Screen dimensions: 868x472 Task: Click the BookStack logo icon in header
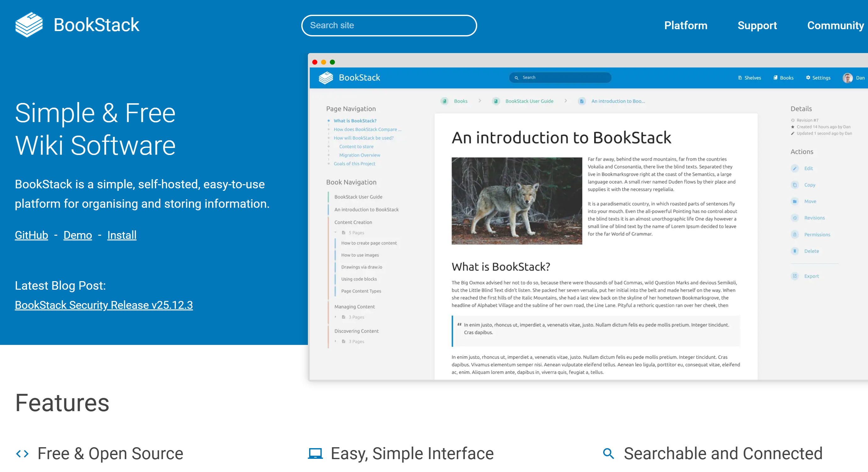coord(29,25)
